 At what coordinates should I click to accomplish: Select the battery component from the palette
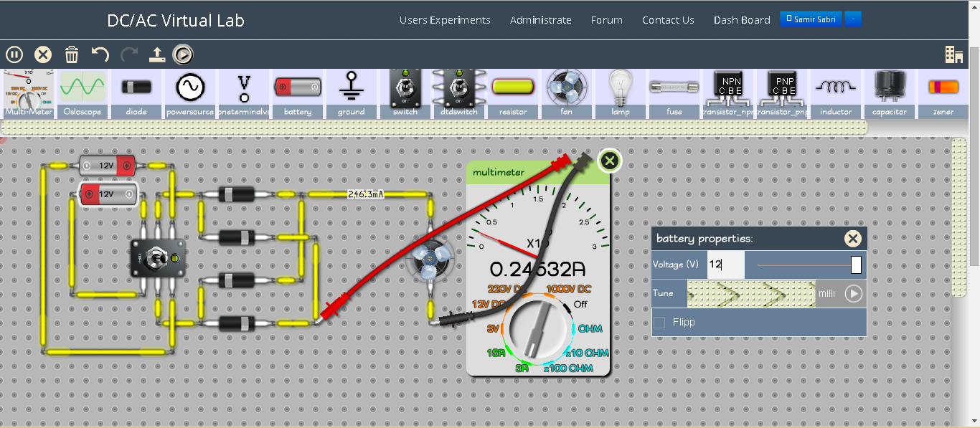point(298,93)
